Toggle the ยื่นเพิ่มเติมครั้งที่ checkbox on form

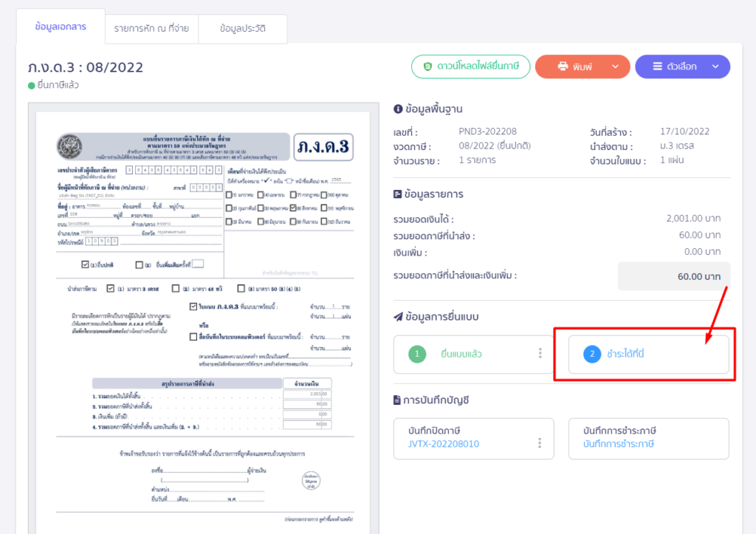pos(140,264)
